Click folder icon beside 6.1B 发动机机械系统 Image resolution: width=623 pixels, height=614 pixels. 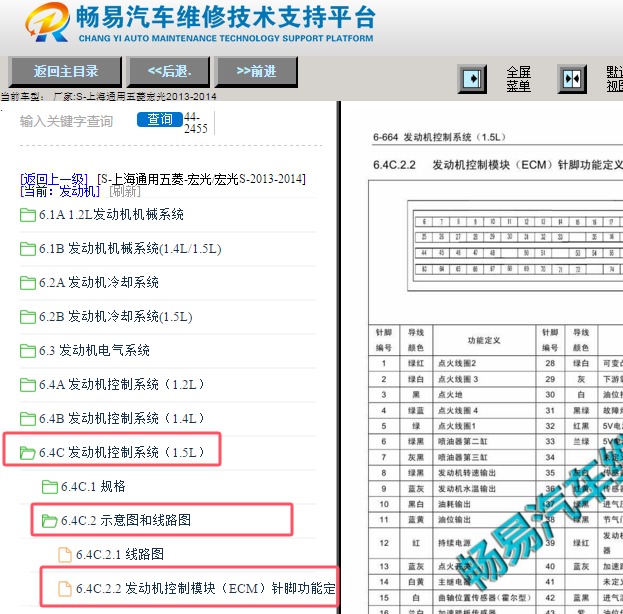27,249
